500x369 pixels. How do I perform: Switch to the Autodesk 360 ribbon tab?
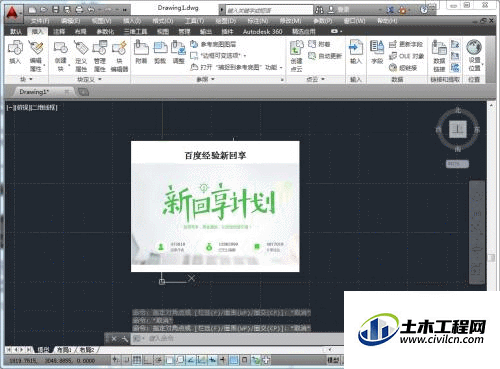click(262, 32)
